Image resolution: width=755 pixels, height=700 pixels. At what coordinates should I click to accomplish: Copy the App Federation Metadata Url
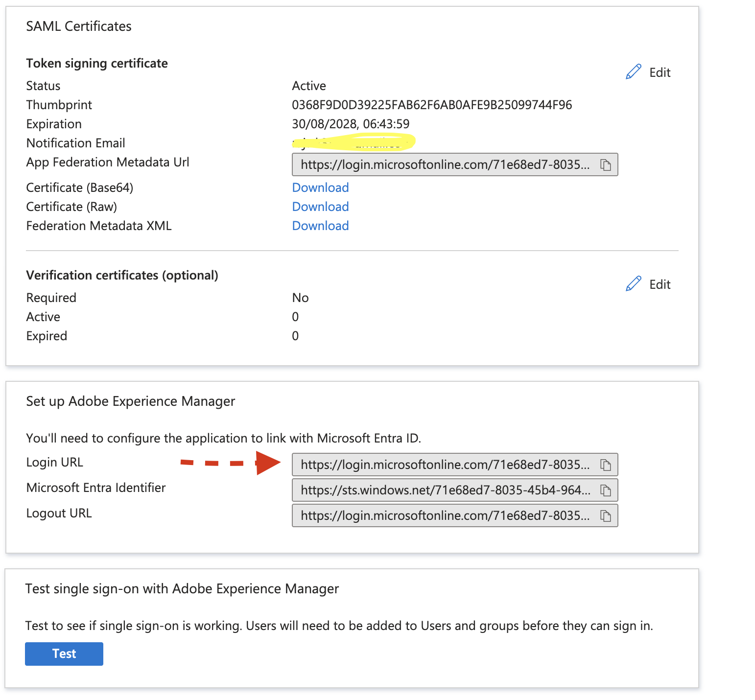point(606,165)
